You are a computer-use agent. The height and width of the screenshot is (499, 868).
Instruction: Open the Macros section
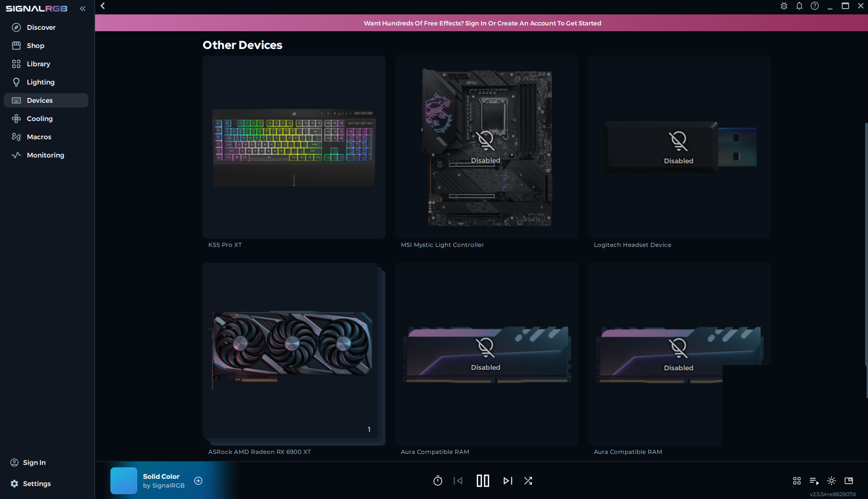(46, 137)
